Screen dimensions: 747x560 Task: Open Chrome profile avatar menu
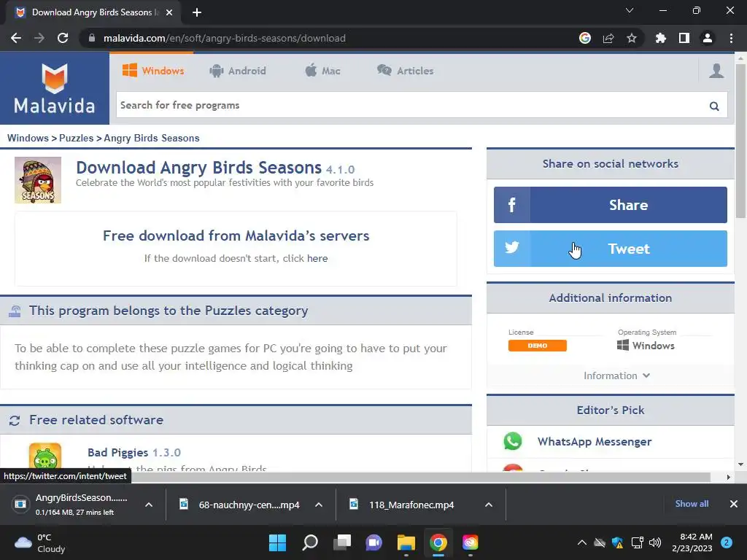pos(708,38)
